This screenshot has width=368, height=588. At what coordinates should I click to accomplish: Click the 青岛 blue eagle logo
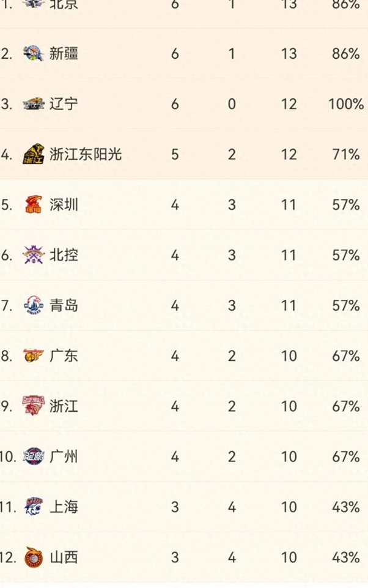34,305
